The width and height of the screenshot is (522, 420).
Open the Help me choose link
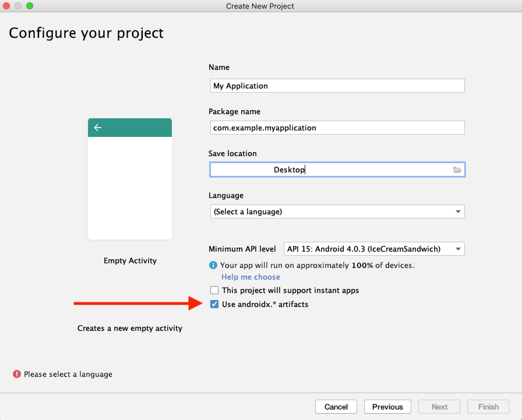251,277
